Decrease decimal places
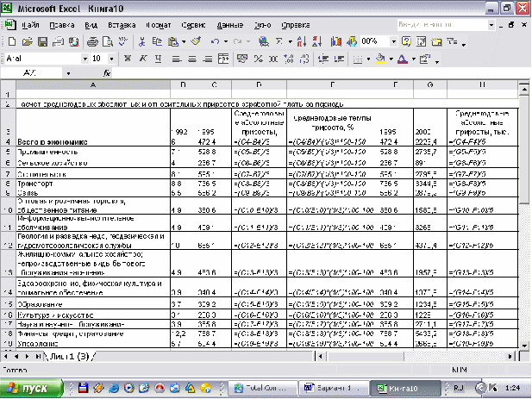The width and height of the screenshot is (532, 399). click(304, 59)
